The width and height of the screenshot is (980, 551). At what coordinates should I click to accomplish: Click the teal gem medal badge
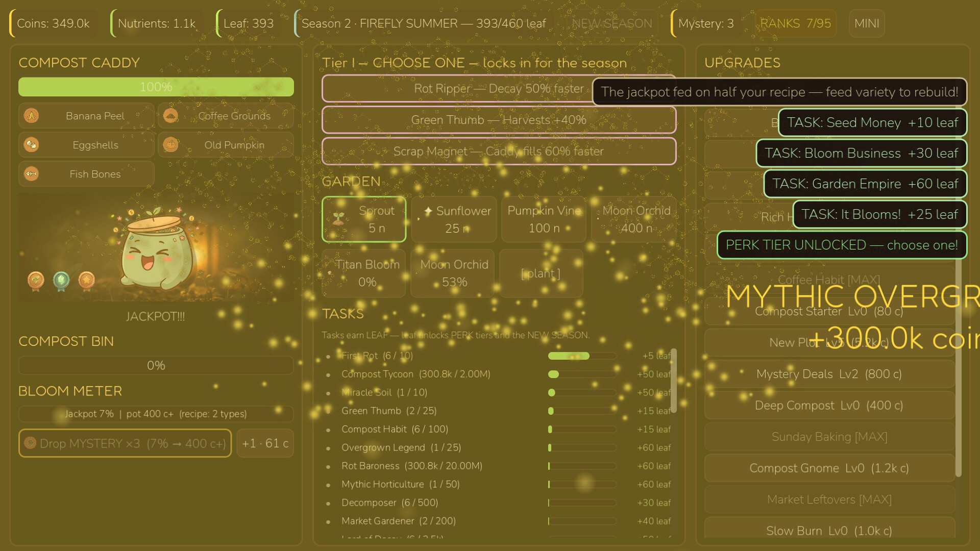(61, 281)
